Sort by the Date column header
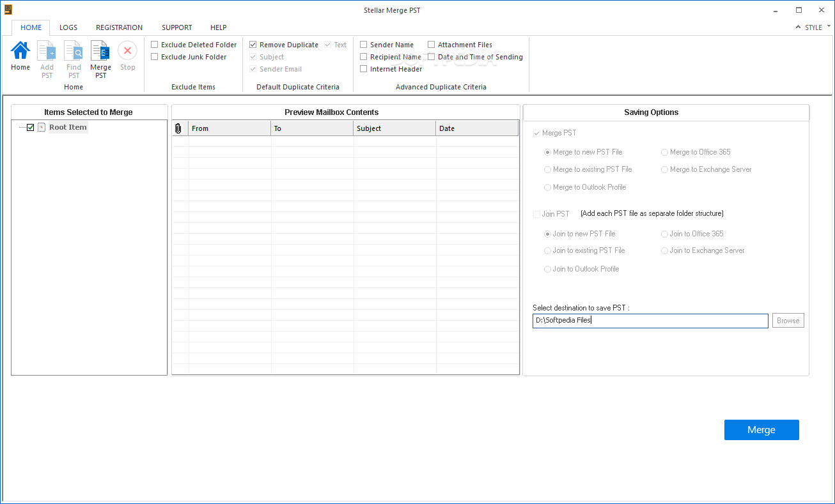The height and width of the screenshot is (504, 835). coord(477,128)
